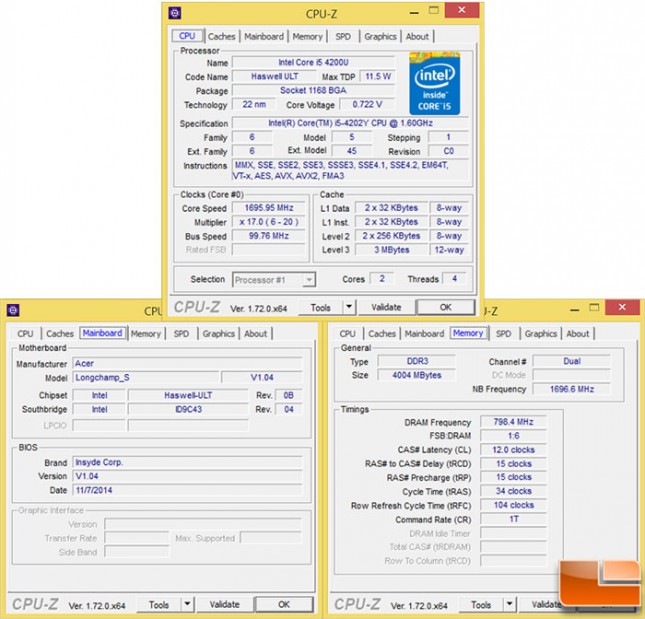Image resolution: width=645 pixels, height=619 pixels.
Task: Click the Level 3 cache value 3 MBytes
Action: pos(391,250)
